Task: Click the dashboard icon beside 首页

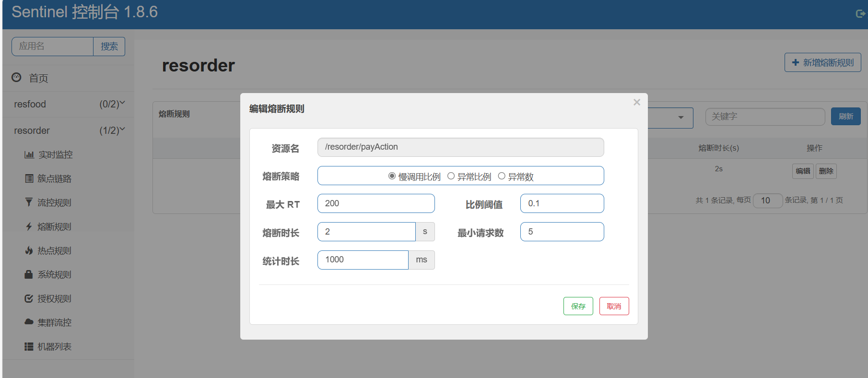Action: coord(17,77)
